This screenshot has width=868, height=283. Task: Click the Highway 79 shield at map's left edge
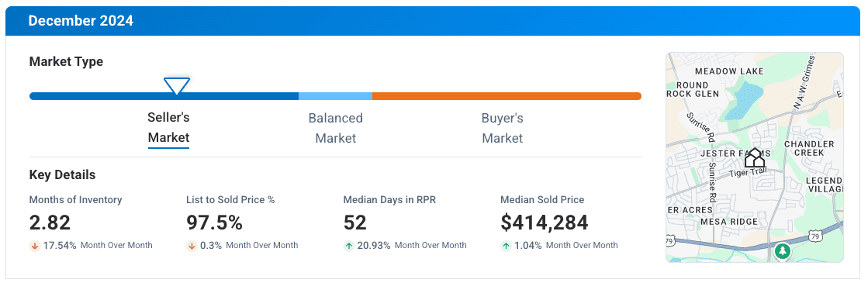click(x=670, y=241)
